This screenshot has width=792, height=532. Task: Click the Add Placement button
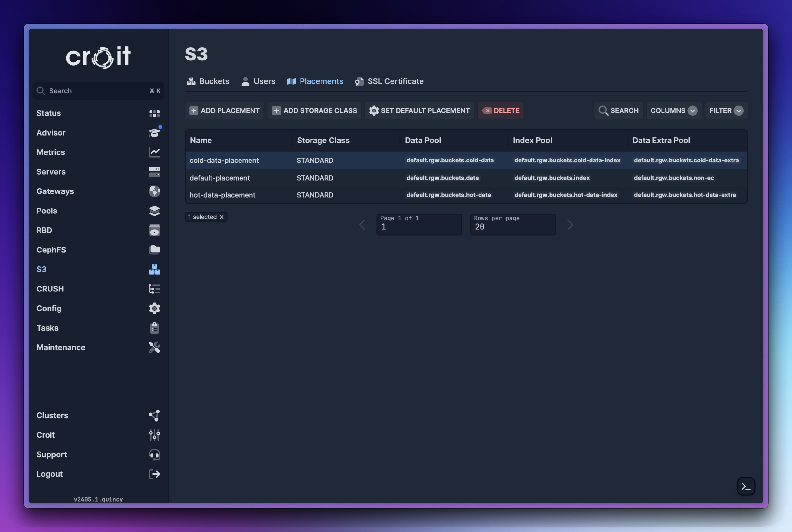click(224, 110)
